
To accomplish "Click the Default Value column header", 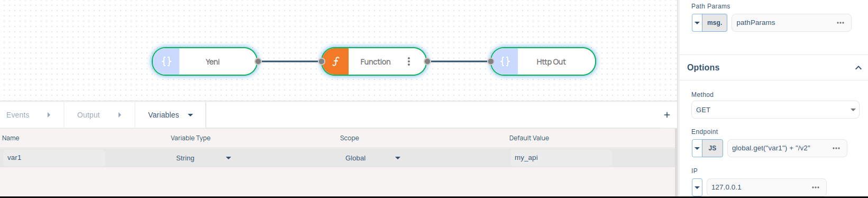I will tap(529, 138).
